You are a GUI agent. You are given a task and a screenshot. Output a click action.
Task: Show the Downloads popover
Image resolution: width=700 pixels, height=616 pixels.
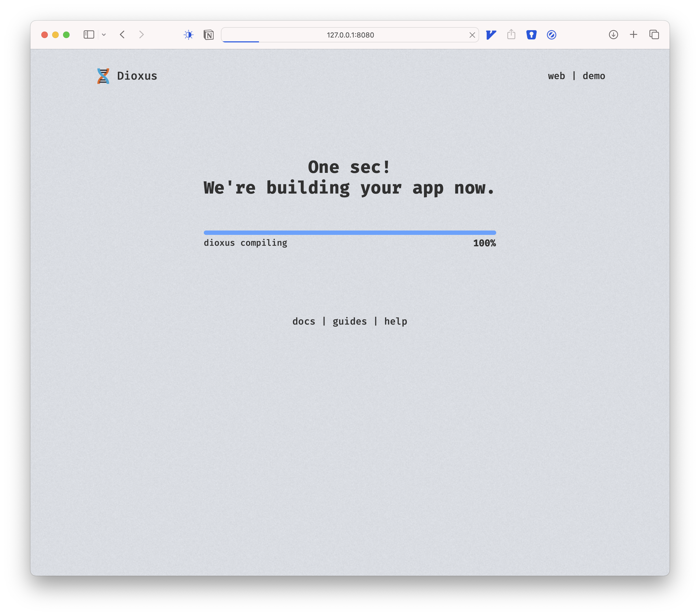613,35
